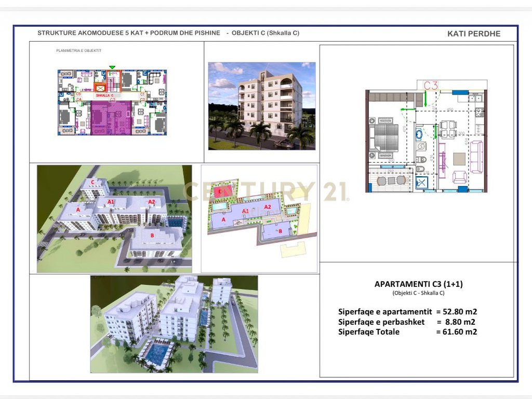The width and height of the screenshot is (532, 399).
Task: Click the "APARTAMENTI C3 (1+1)" heading
Action: tap(418, 284)
